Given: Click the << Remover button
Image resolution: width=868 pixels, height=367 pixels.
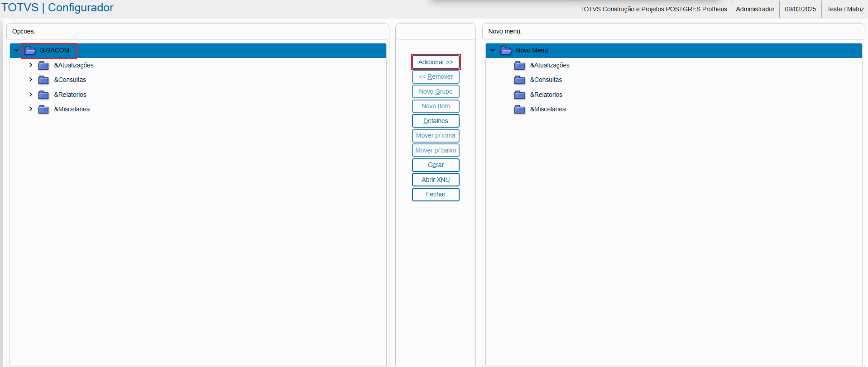Looking at the screenshot, I should (436, 77).
